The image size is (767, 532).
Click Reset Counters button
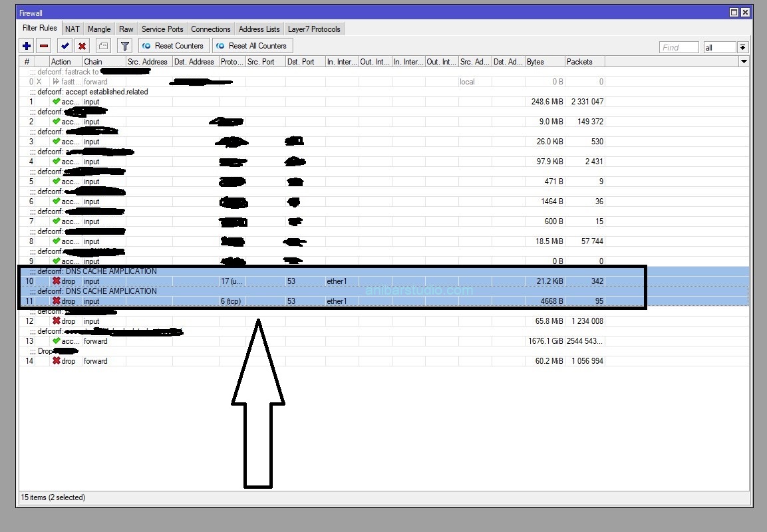tap(174, 46)
